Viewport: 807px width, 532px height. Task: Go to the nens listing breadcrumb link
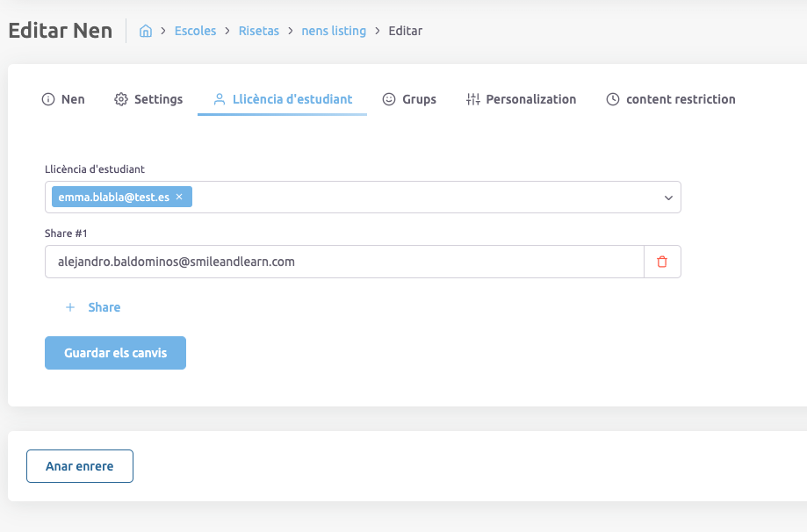334,31
